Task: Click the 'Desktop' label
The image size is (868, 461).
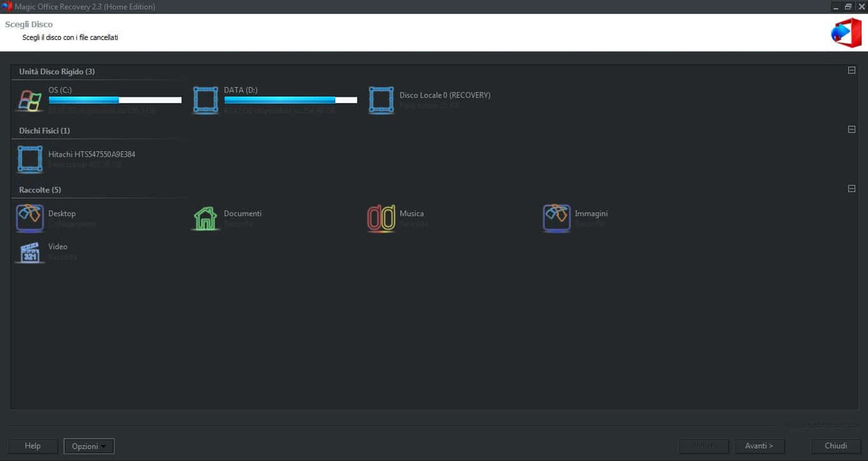Action: pyautogui.click(x=62, y=214)
